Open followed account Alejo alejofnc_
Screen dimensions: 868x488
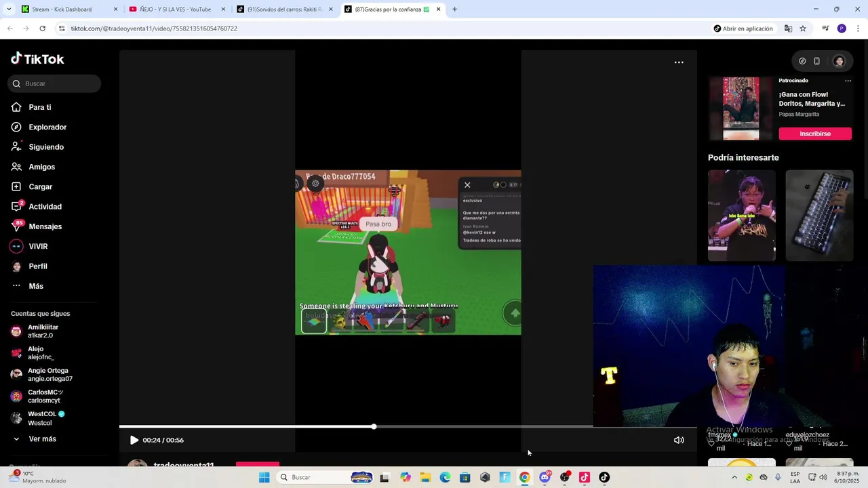(x=33, y=352)
